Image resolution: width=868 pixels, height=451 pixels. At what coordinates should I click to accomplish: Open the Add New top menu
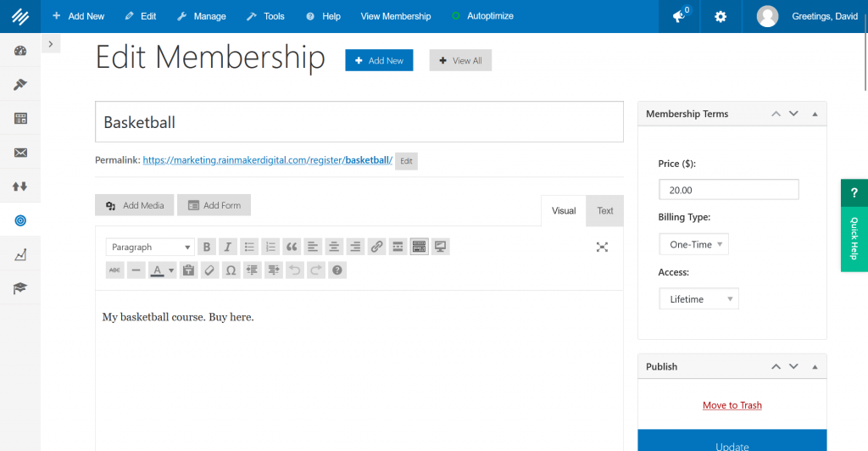click(78, 17)
